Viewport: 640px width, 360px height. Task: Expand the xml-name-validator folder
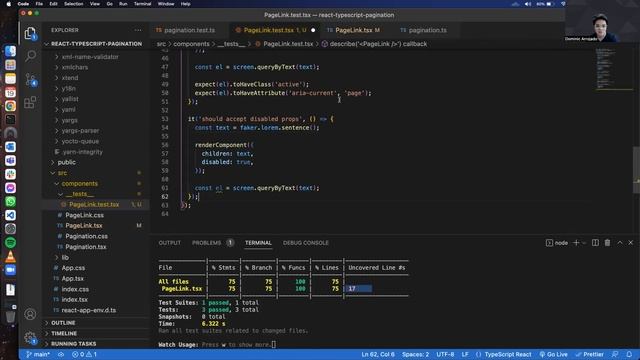click(x=96, y=57)
